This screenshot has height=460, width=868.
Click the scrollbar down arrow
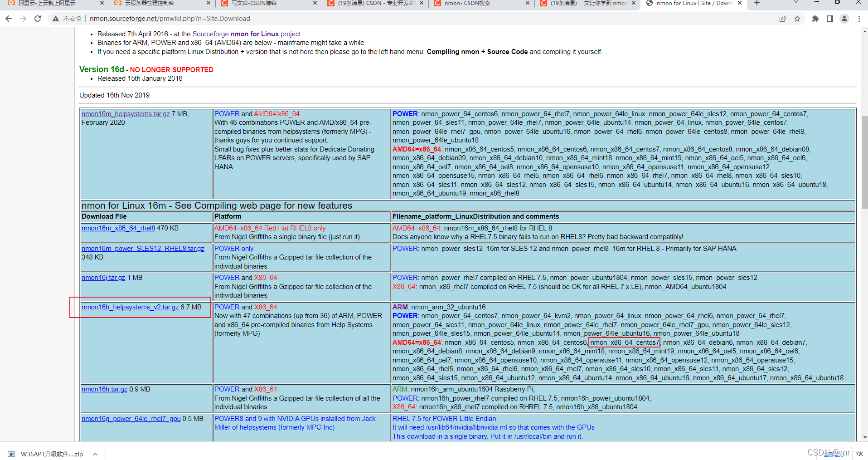click(864, 438)
